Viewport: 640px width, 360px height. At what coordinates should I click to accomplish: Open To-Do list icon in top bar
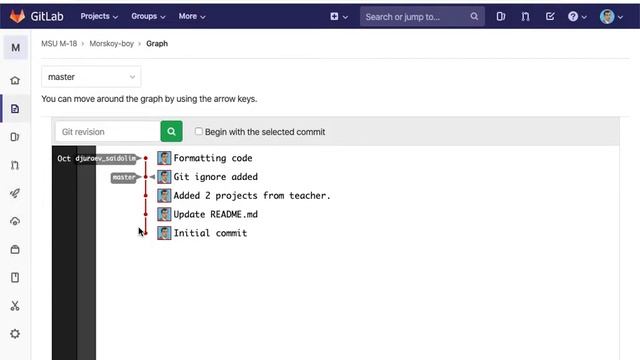(x=550, y=16)
